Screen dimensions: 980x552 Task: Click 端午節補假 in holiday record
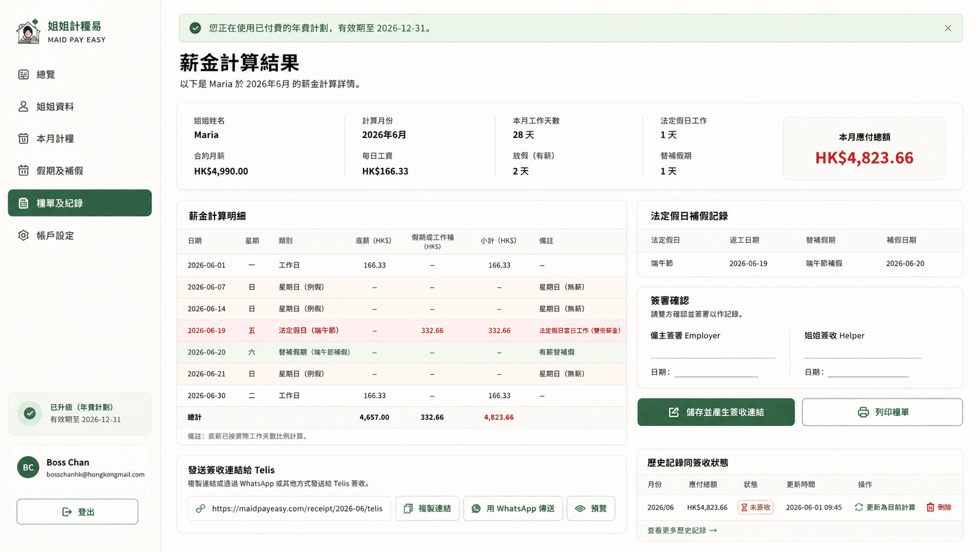pyautogui.click(x=824, y=264)
